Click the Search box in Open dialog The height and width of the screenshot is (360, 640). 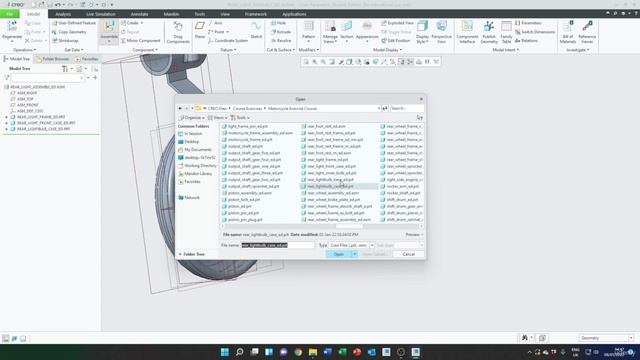pos(406,109)
